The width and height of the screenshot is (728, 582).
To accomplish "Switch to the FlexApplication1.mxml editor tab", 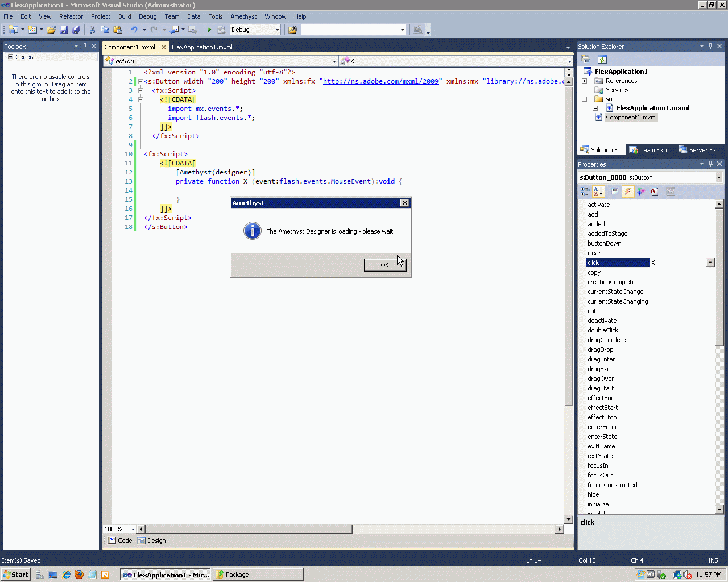I will (x=202, y=47).
